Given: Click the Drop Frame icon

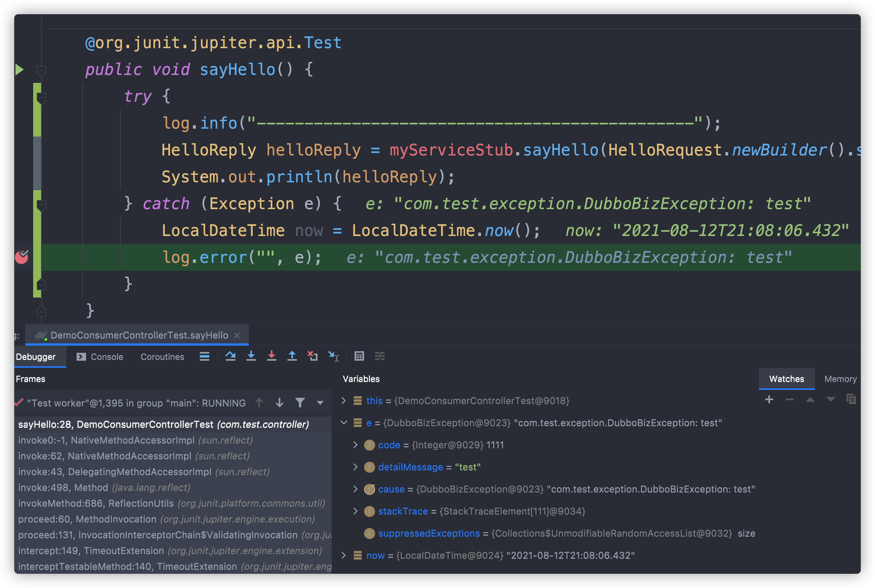Looking at the screenshot, I should click(313, 356).
